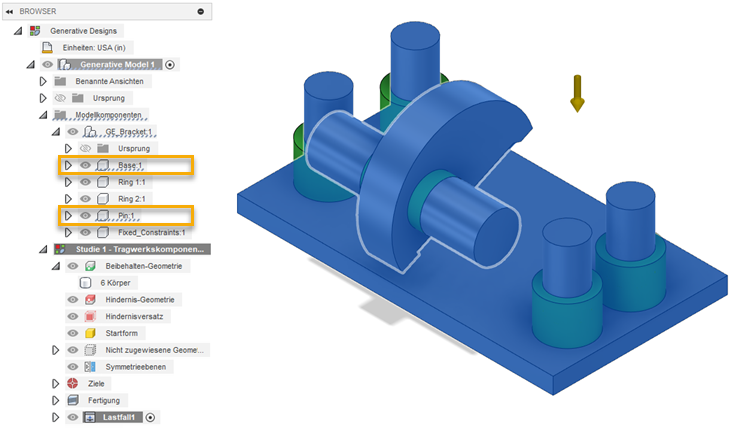The image size is (747, 436).
Task: Click the Generative Model 1 component icon
Action: (65, 64)
